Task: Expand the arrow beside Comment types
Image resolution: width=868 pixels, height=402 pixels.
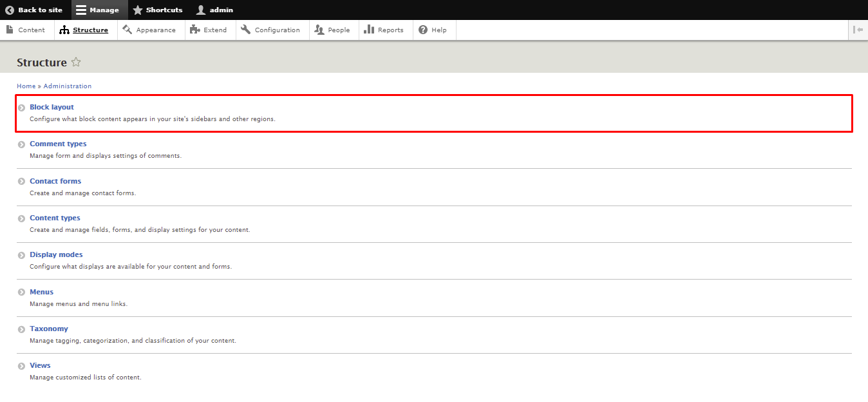Action: coord(21,144)
